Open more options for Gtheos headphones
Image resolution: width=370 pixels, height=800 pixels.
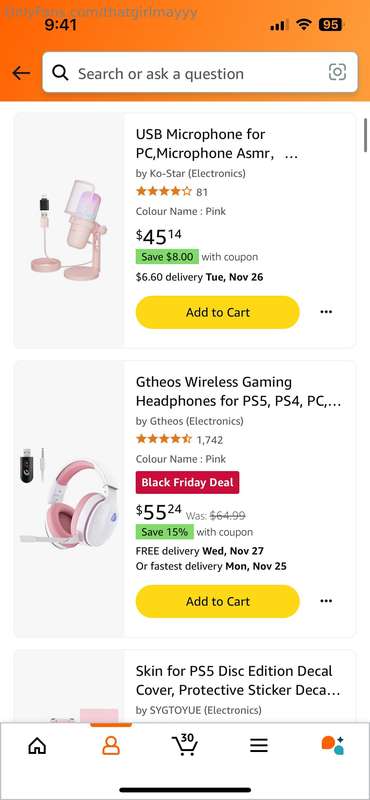326,601
